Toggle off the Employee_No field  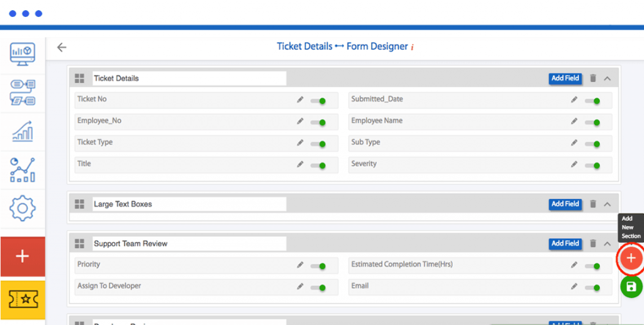pyautogui.click(x=319, y=122)
